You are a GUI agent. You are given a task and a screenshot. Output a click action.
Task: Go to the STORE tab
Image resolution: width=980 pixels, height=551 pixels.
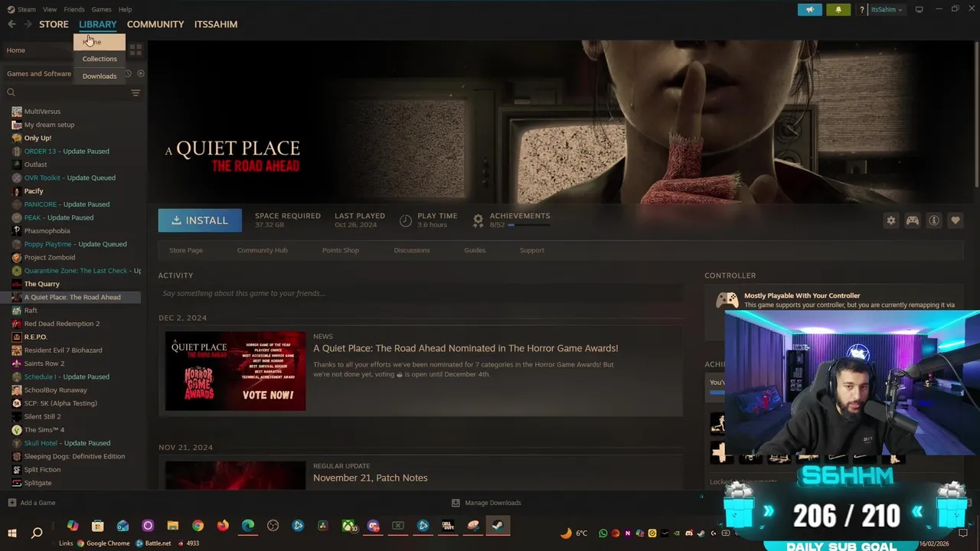[x=54, y=24]
